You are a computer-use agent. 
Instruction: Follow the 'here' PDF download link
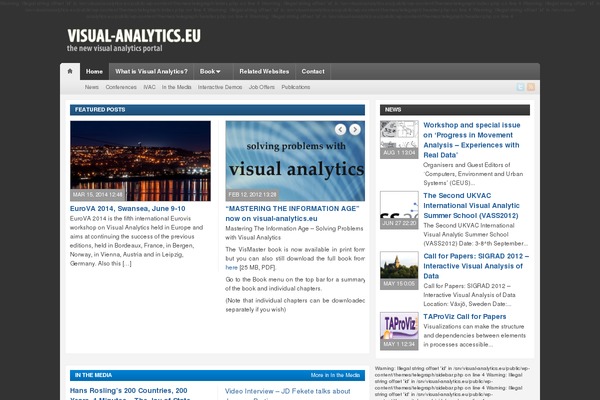232,268
